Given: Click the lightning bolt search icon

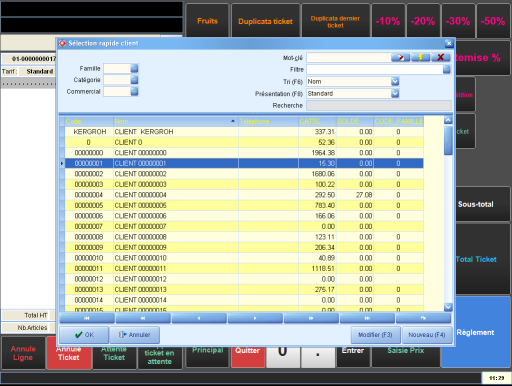Looking at the screenshot, I should point(421,58).
